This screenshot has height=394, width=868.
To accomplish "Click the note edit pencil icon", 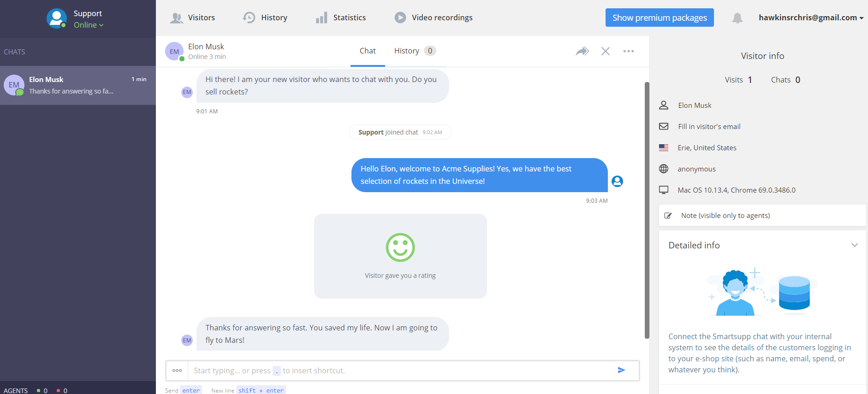I will [668, 216].
